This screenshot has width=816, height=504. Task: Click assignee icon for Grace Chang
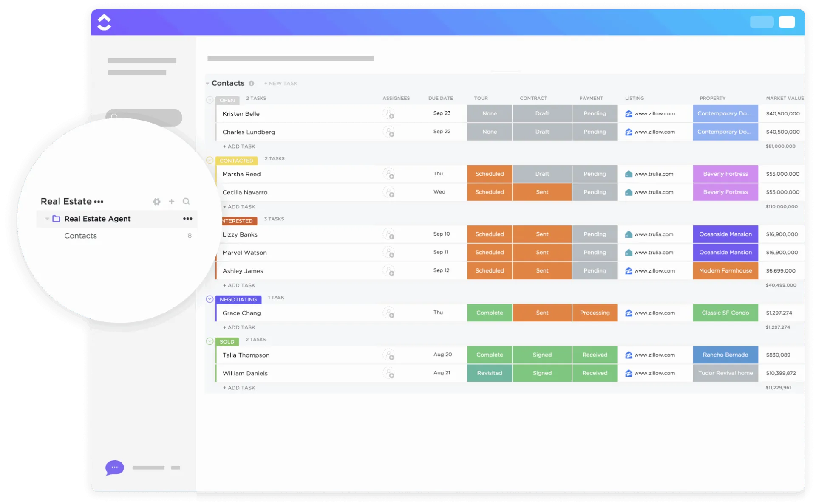(x=388, y=313)
